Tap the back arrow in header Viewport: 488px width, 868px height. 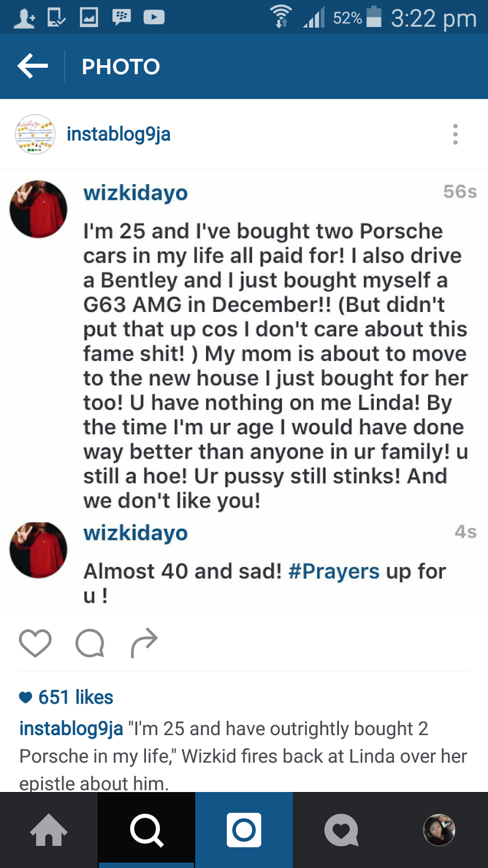pyautogui.click(x=33, y=66)
